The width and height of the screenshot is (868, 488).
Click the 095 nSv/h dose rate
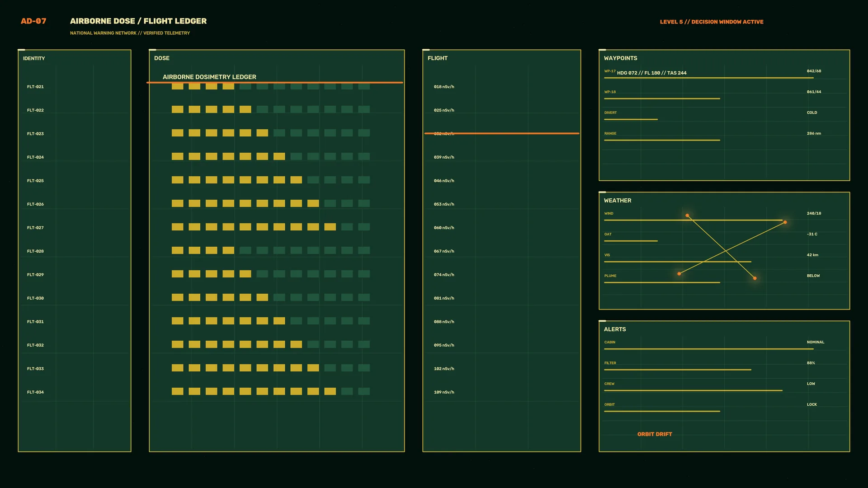click(x=444, y=345)
